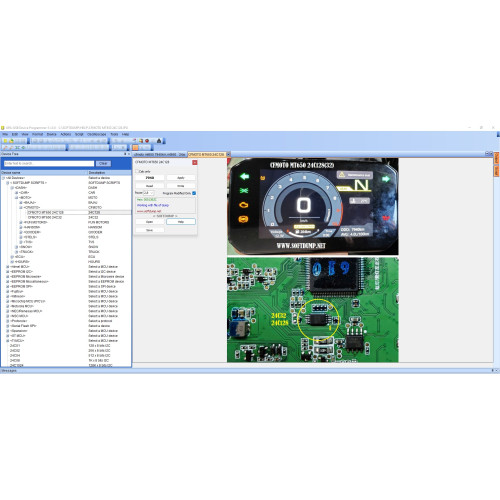This screenshot has width=500, height=500.
Task: Toggle the Program Modified Only checkbox
Action: pos(194,193)
